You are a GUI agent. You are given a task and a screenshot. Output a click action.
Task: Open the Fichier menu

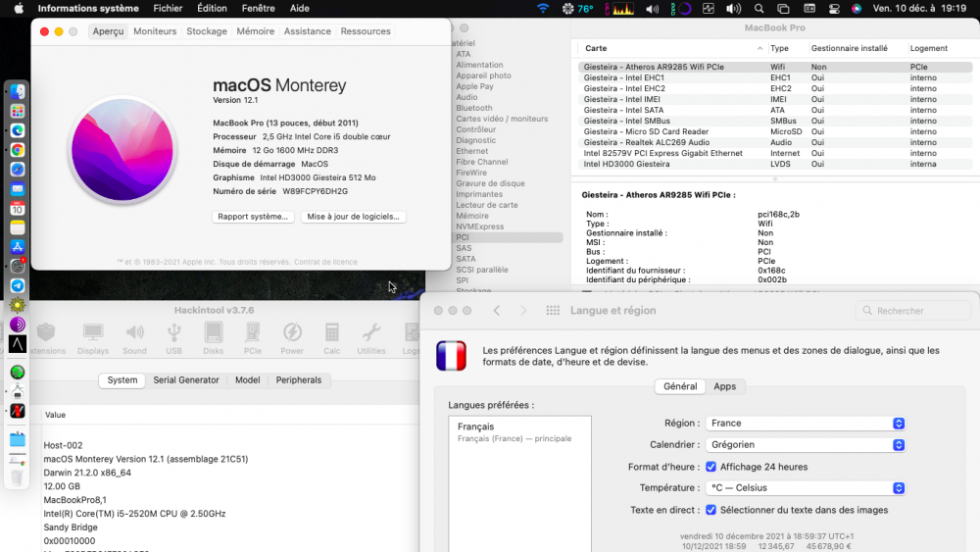(168, 8)
